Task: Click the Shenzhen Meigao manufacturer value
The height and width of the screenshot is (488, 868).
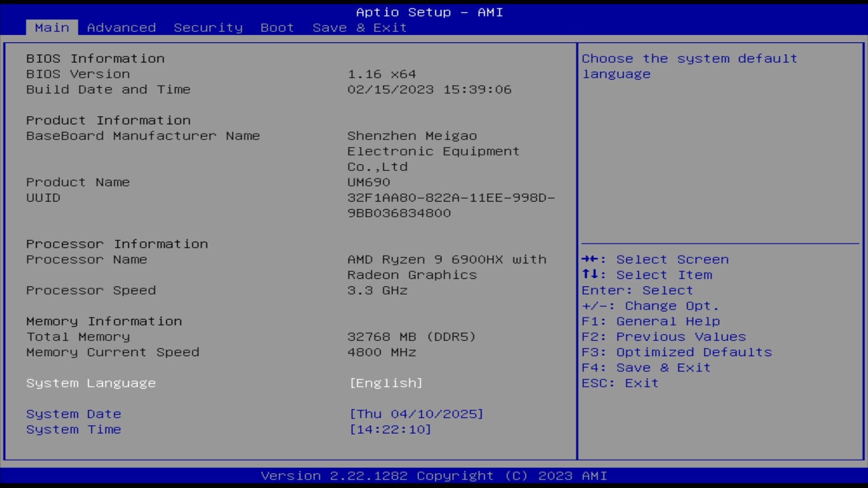Action: click(434, 151)
